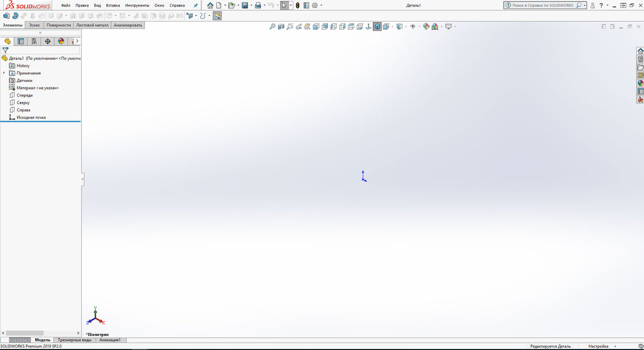Open the Настройка status bar dropdown

coord(602,346)
